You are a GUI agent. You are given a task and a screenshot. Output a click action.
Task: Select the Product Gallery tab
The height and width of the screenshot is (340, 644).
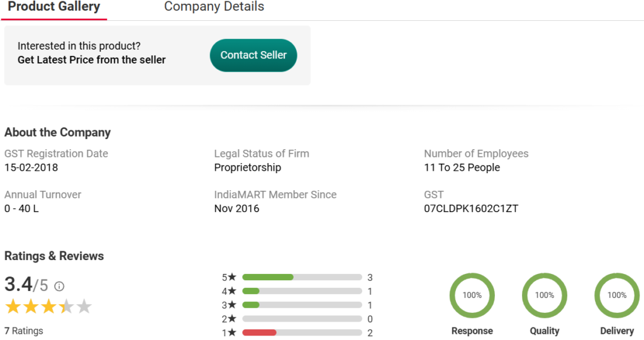[53, 7]
